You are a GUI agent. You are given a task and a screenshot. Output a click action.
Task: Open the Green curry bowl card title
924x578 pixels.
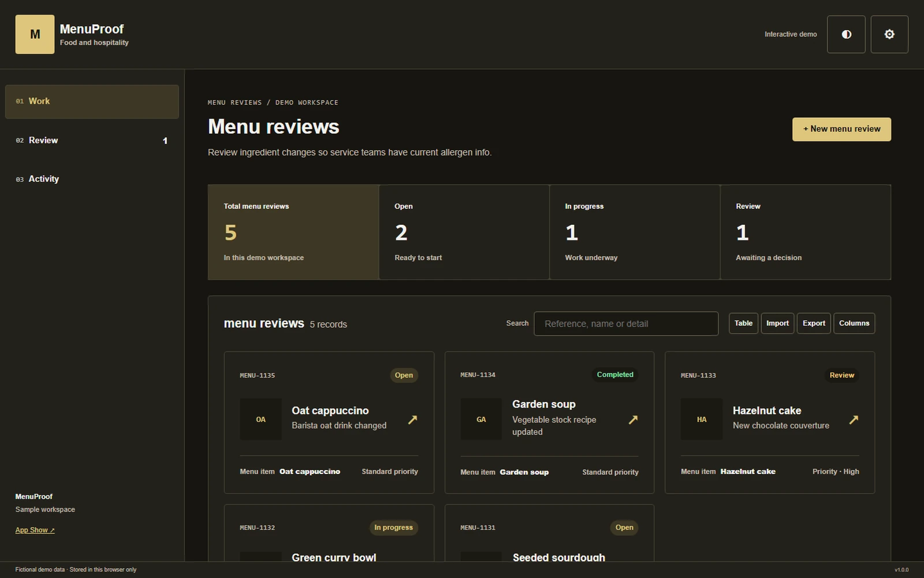(x=334, y=557)
